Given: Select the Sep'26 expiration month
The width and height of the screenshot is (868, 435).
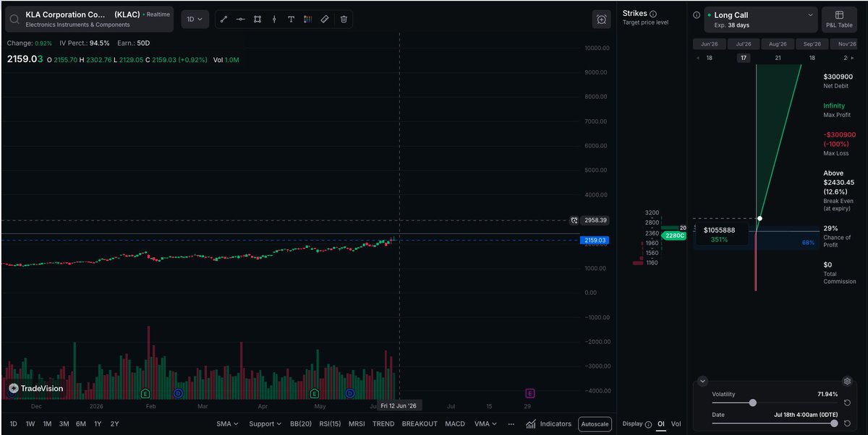Looking at the screenshot, I should coord(812,44).
